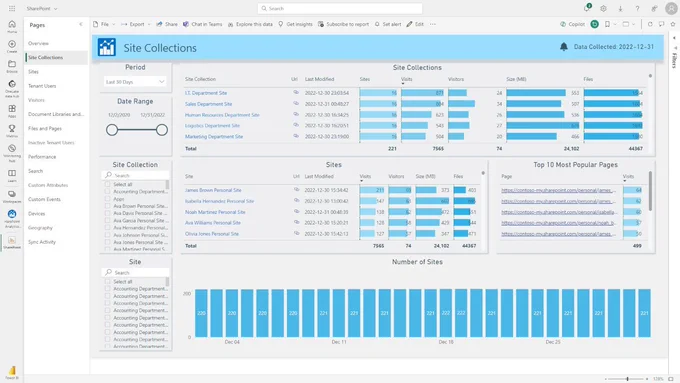Image resolution: width=680 pixels, height=383 pixels.
Task: Open the Power BI logo icon
Action: click(x=12, y=372)
